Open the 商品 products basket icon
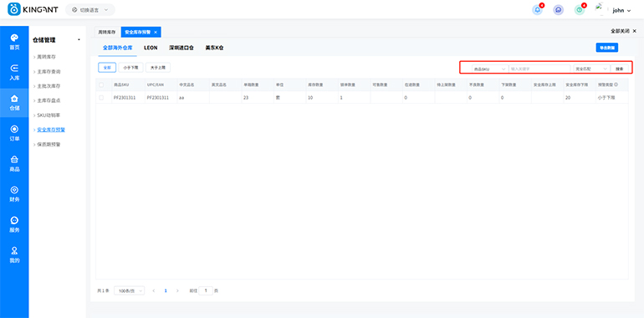The image size is (644, 318). click(14, 159)
